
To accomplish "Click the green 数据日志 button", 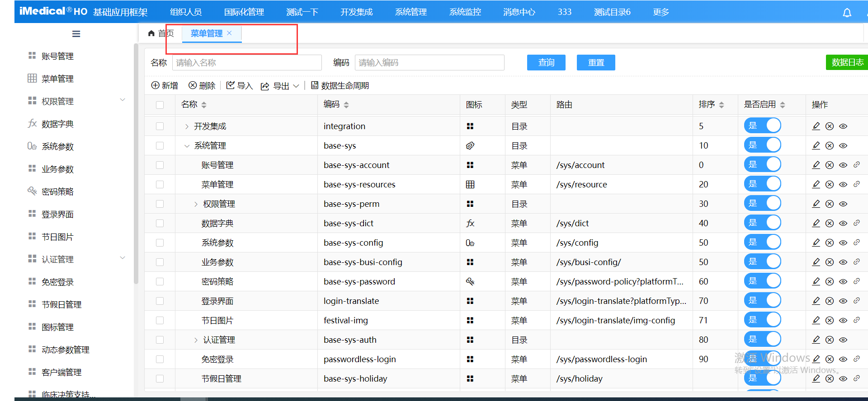I will 847,62.
